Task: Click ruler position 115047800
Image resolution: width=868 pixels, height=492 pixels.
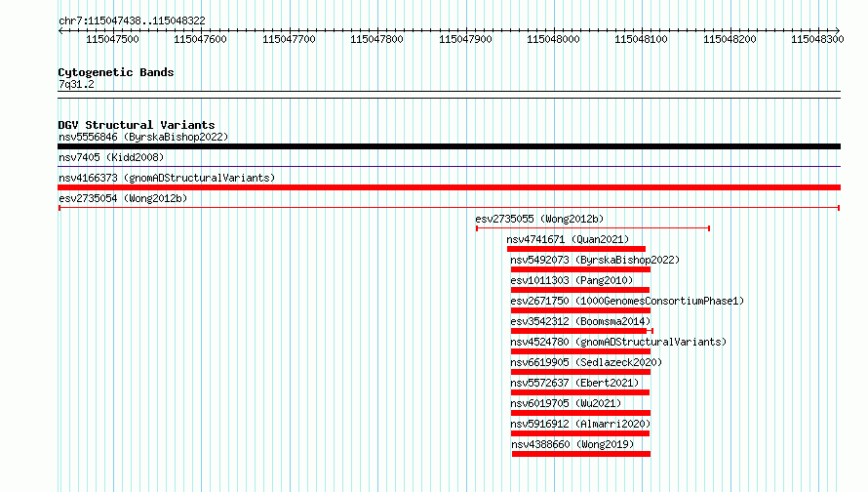Action: [x=377, y=39]
